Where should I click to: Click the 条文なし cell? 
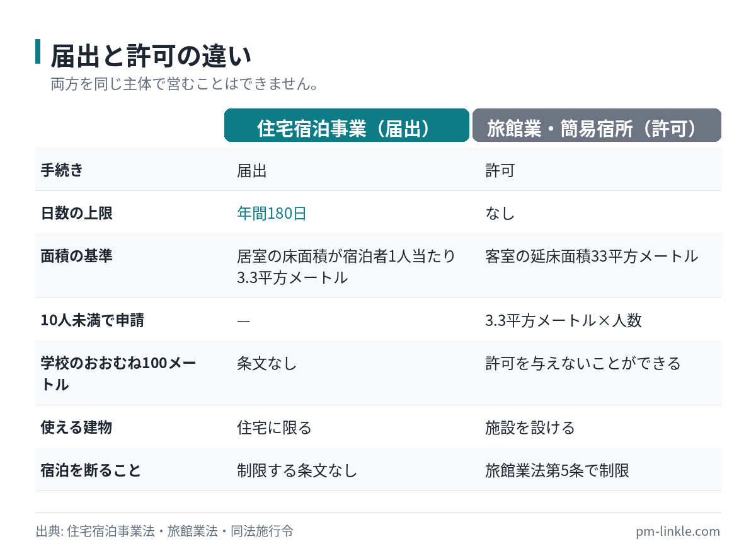click(x=266, y=363)
